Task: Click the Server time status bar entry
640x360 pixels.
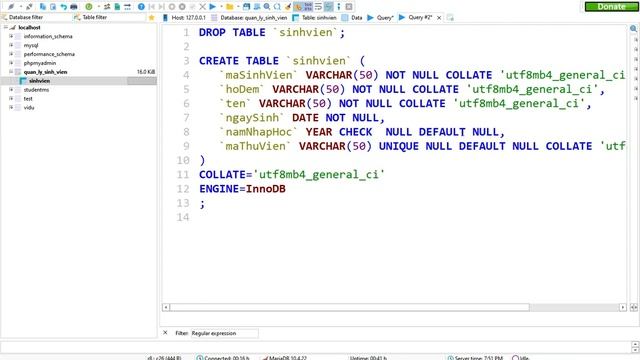Action: 475,358
